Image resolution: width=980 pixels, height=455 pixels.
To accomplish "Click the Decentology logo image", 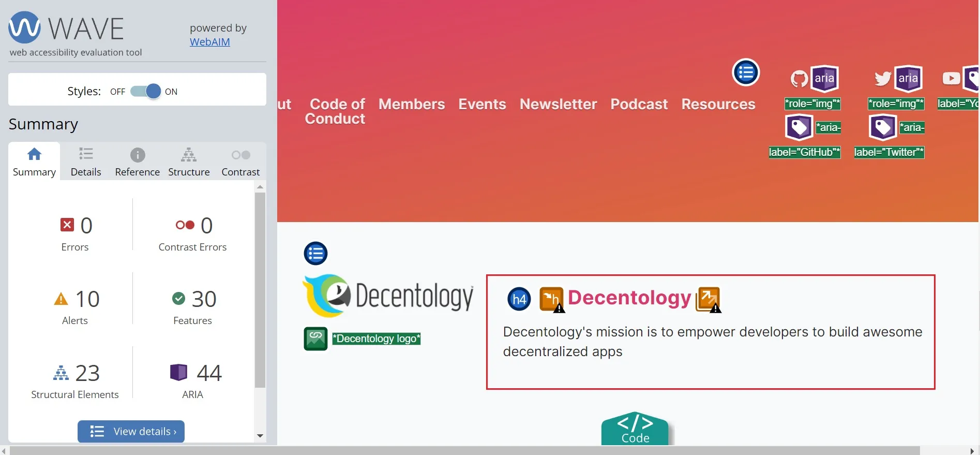I will 388,296.
